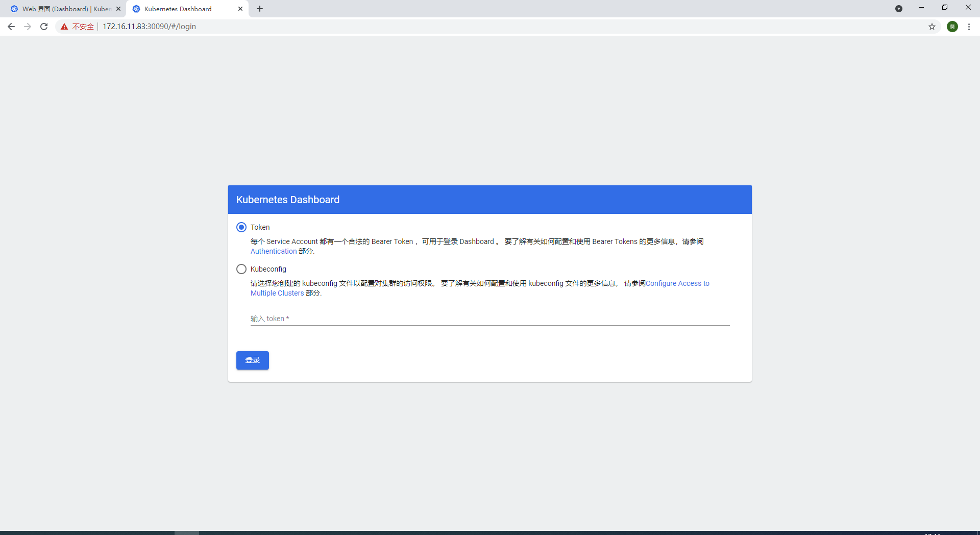
Task: Click the 不安全 security warning icon
Action: 64,27
